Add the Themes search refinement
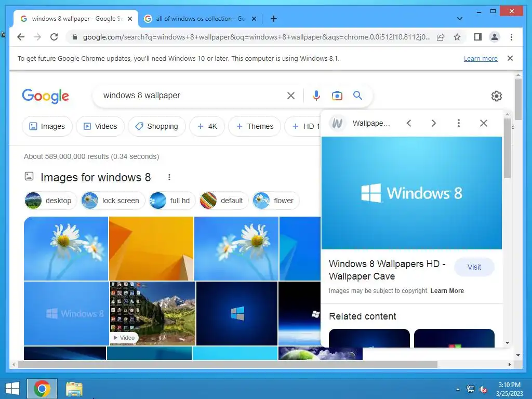 [x=255, y=126]
